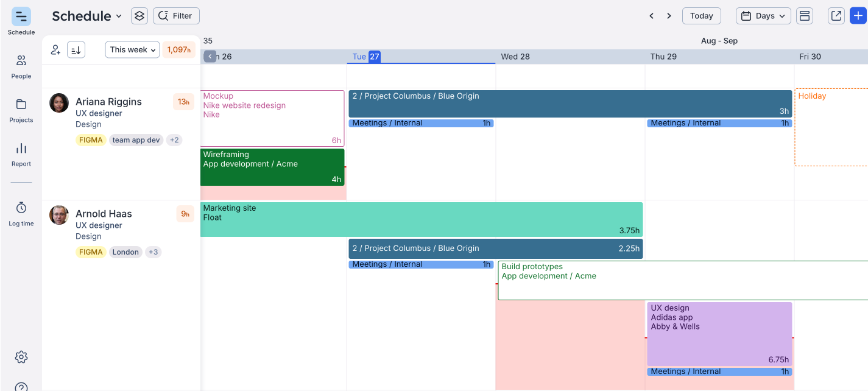The image size is (868, 391).
Task: Click Ariana Riggins' avatar
Action: click(x=59, y=103)
